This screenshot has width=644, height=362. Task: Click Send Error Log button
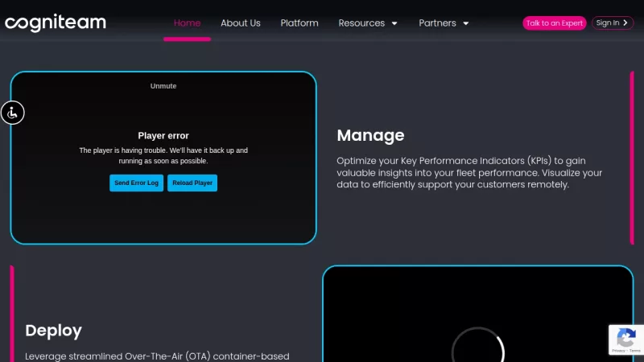[x=136, y=183]
